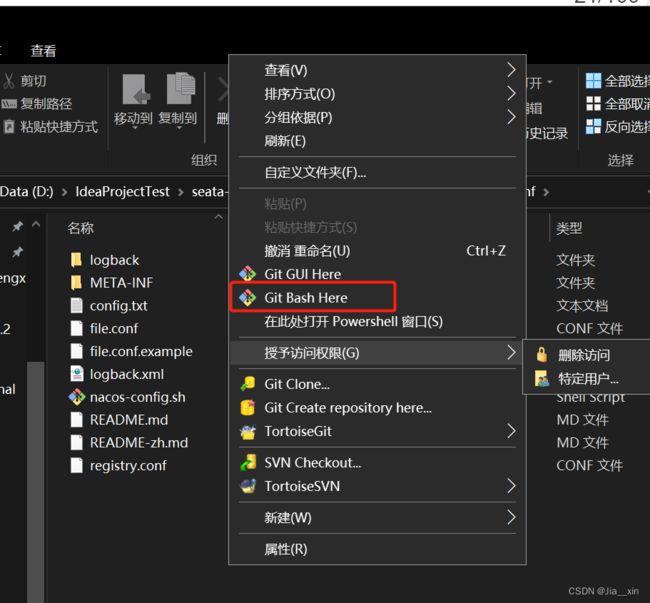Select 刷新(E) in context menu
This screenshot has height=603, width=650.
(x=376, y=141)
